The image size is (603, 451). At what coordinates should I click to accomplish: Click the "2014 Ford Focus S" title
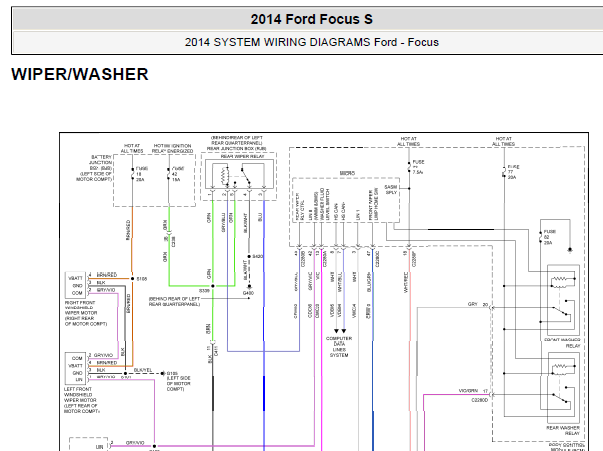coord(311,19)
